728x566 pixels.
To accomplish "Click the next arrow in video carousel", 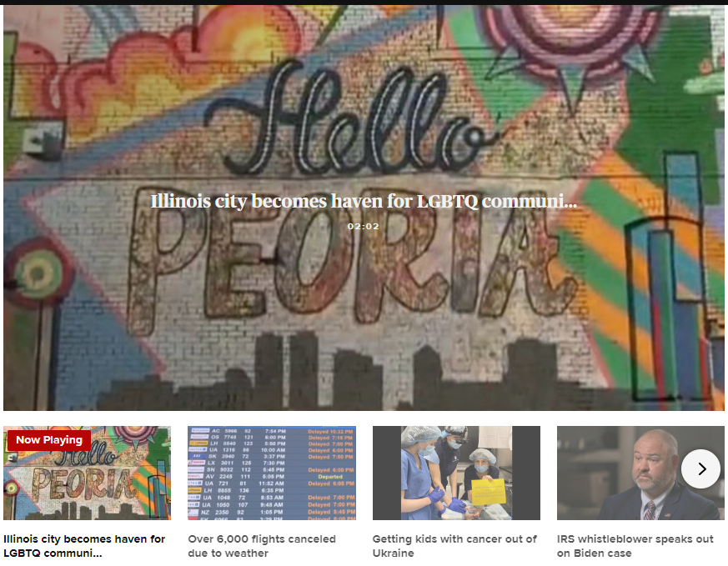I will pyautogui.click(x=700, y=469).
